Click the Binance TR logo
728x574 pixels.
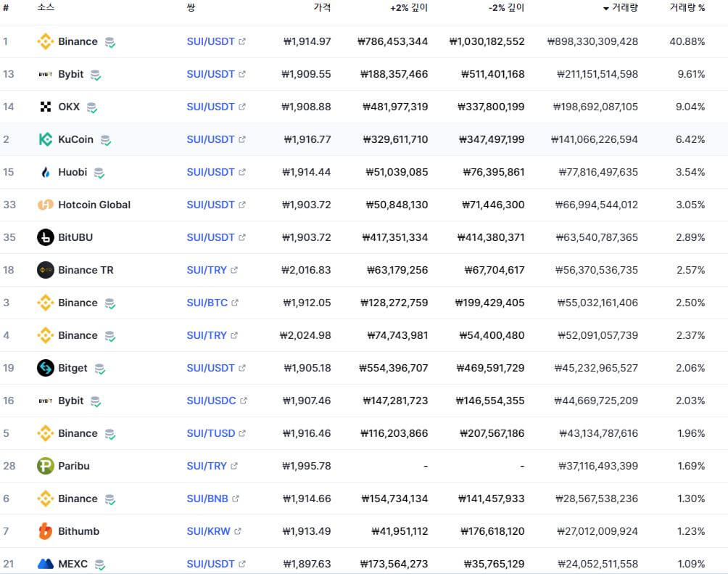point(46,270)
